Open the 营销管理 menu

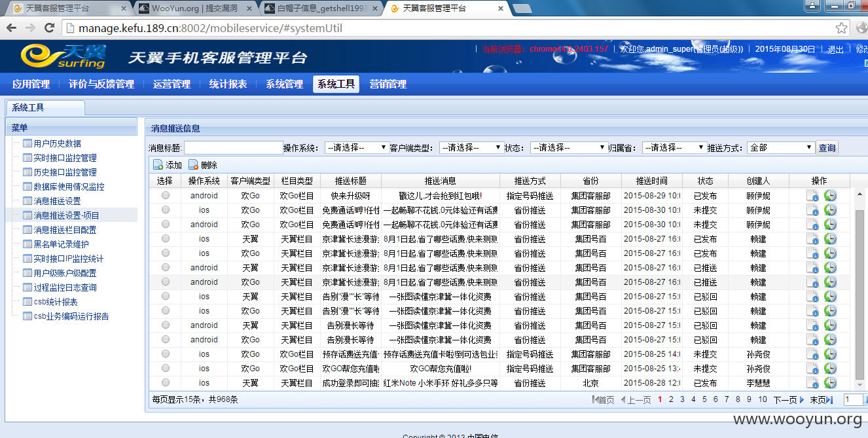click(388, 84)
